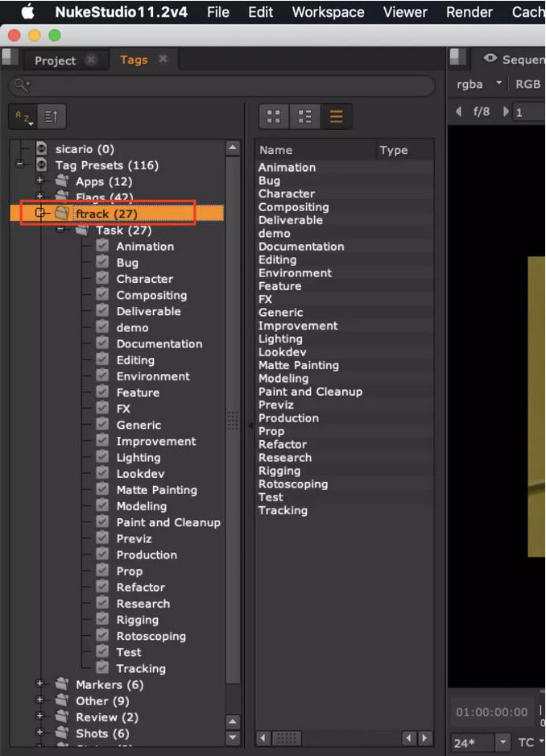Select the sicario (0) project item

point(85,149)
